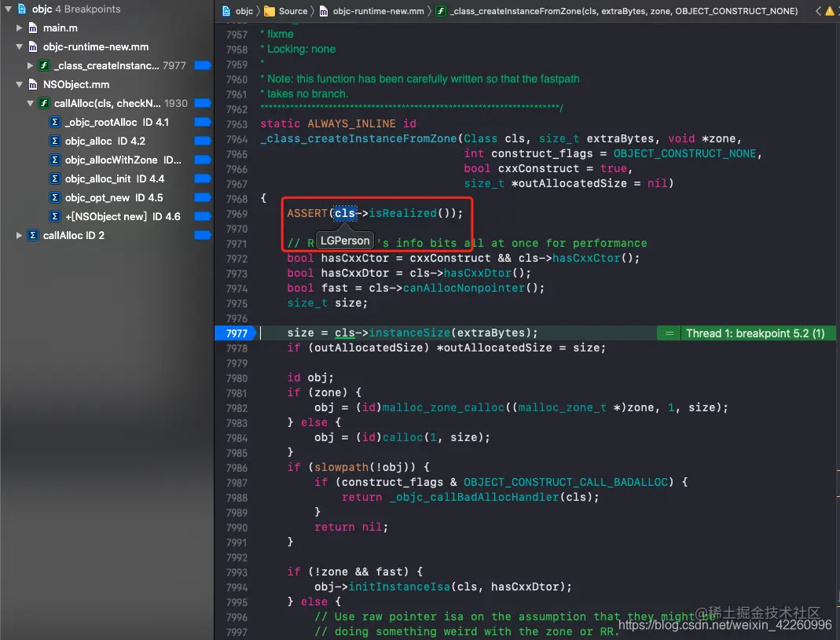Click the breakpoint marker at line 7977
Viewport: 840px width, 640px height.
(x=236, y=333)
